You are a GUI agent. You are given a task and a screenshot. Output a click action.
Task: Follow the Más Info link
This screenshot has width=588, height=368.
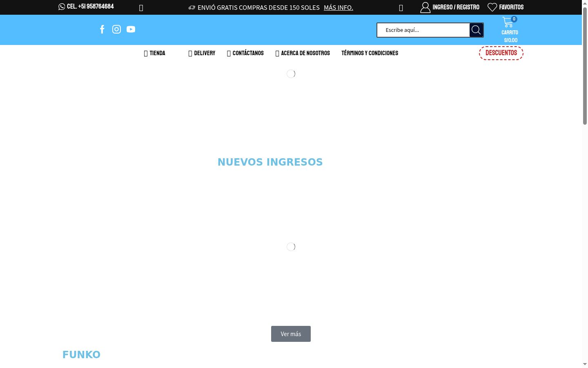coord(339,7)
